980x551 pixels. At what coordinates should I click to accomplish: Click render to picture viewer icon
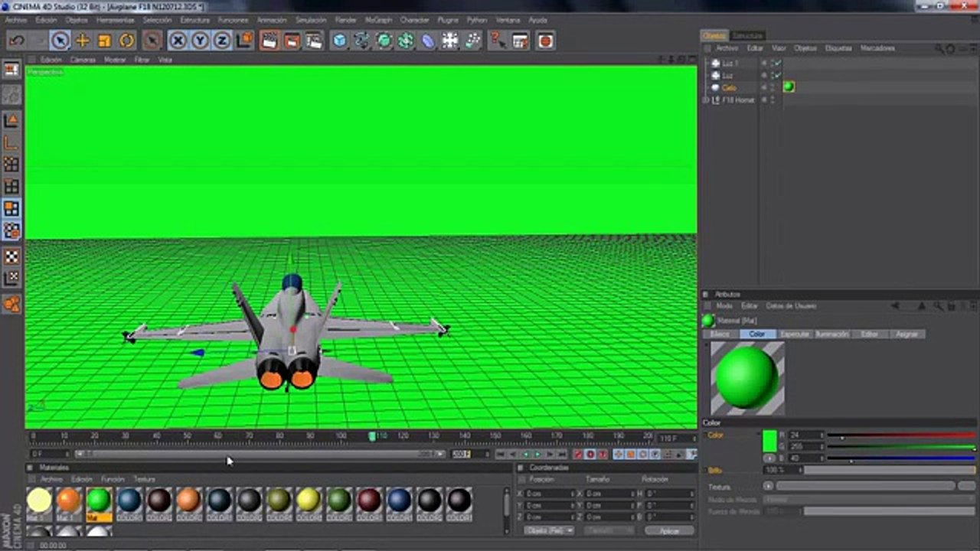click(292, 41)
